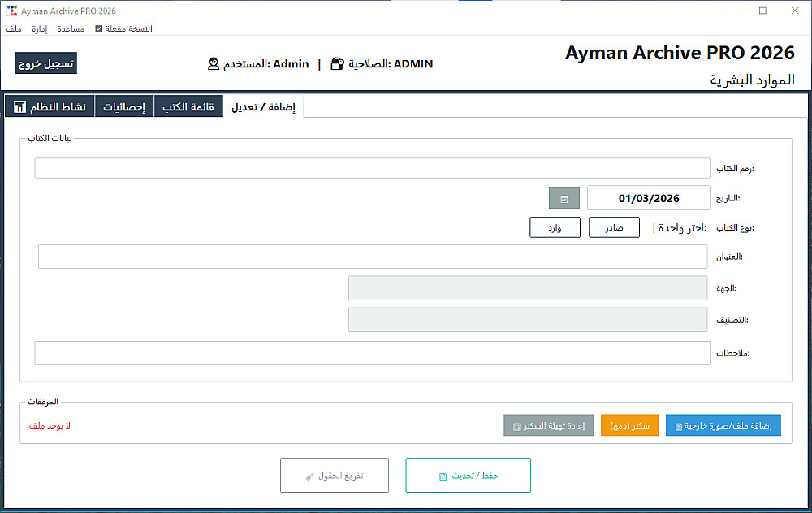Maximize the Ayman Archive window
The image size is (812, 513).
[x=762, y=11]
